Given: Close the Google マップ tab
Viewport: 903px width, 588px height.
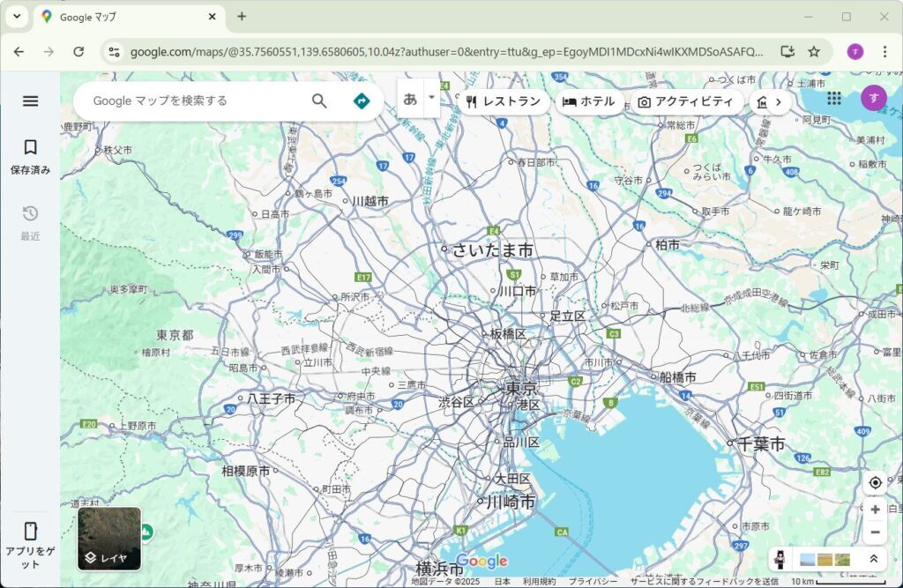Looking at the screenshot, I should pyautogui.click(x=212, y=17).
